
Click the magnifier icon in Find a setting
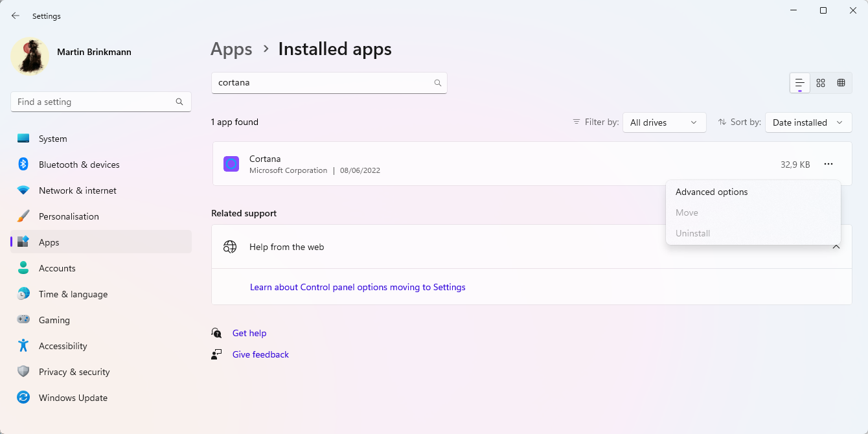pyautogui.click(x=179, y=102)
